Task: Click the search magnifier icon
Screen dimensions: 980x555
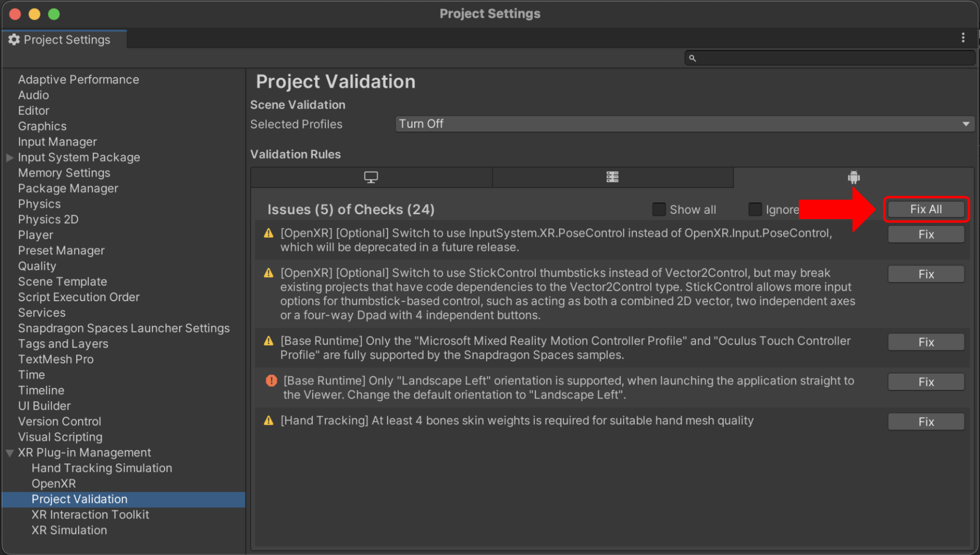Action: coord(692,58)
